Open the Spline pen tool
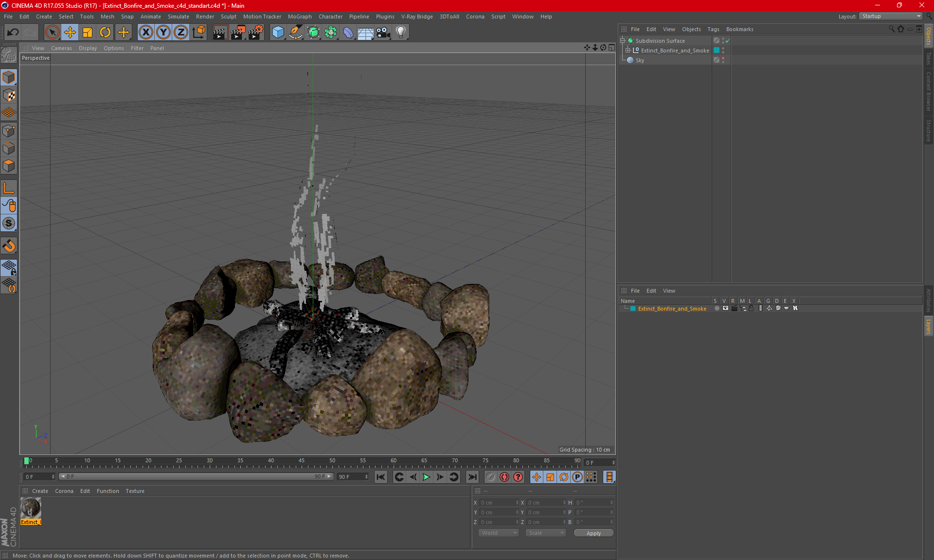The width and height of the screenshot is (934, 560). (x=296, y=32)
